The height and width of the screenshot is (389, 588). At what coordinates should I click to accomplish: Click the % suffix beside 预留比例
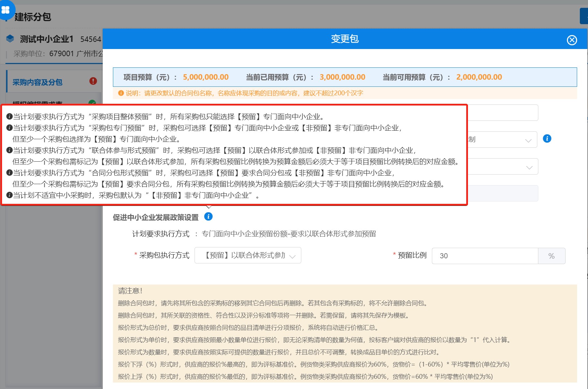(x=551, y=256)
